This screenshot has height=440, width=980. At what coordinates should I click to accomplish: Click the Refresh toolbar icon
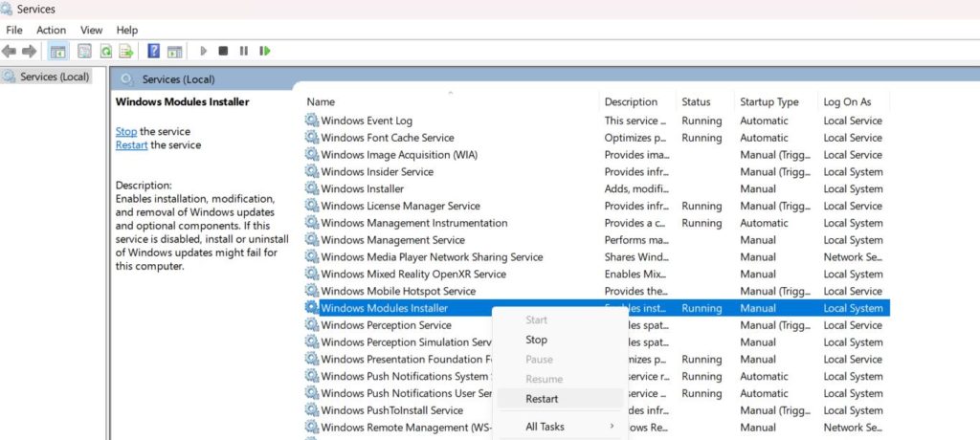tap(105, 51)
